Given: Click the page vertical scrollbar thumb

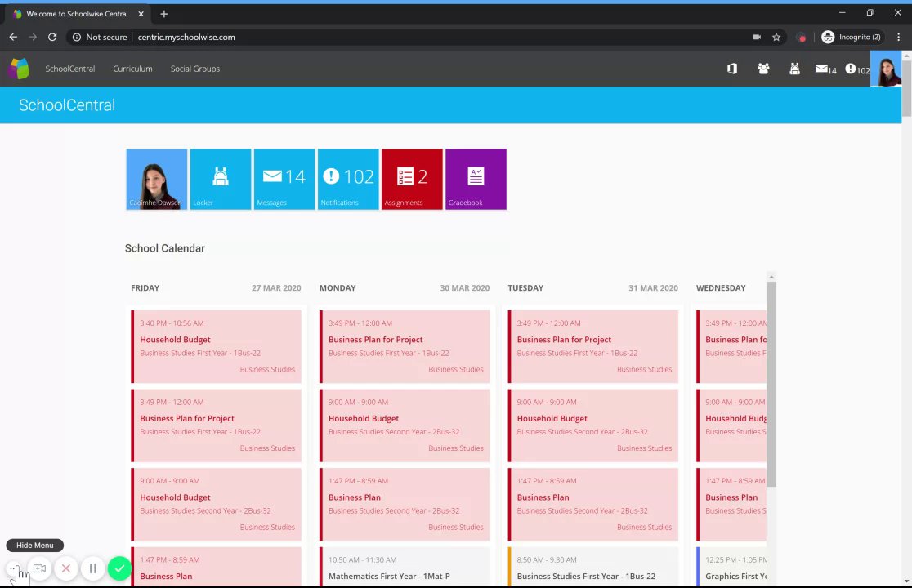Looking at the screenshot, I should pyautogui.click(x=906, y=87).
